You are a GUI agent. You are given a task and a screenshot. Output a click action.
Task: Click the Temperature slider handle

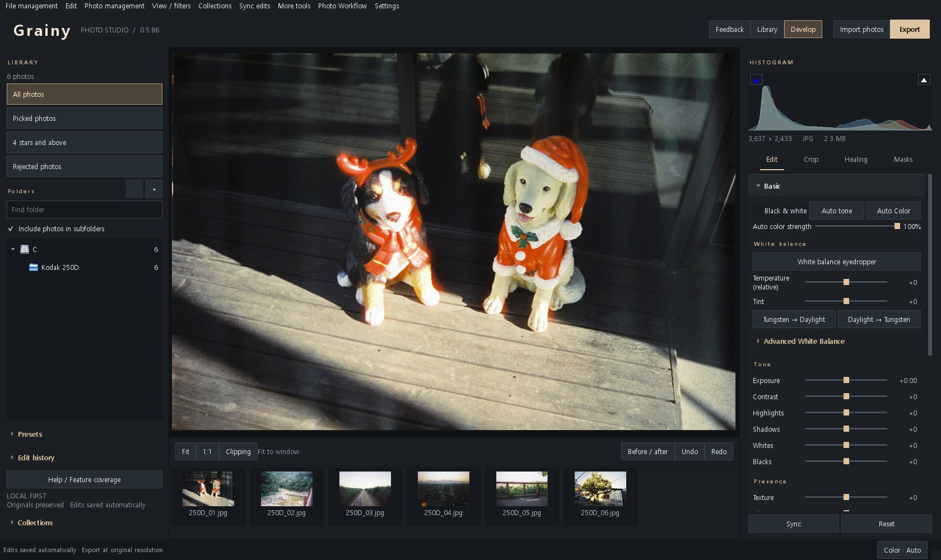[846, 282]
